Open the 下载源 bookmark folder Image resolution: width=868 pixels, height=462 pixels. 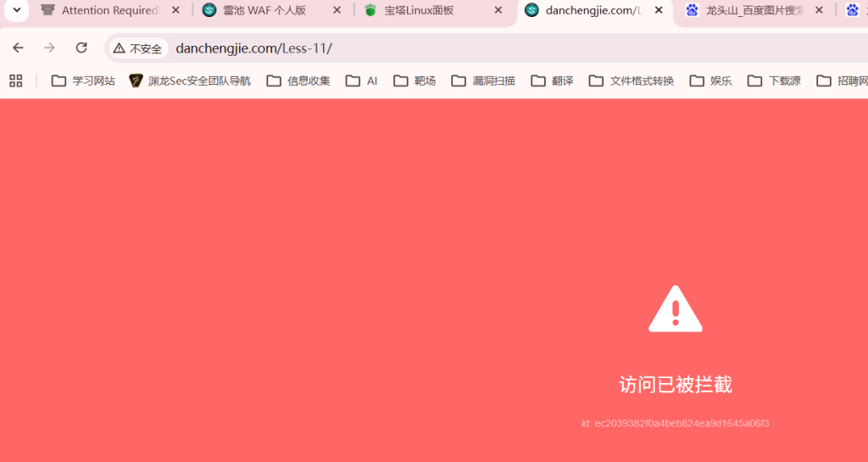pyautogui.click(x=774, y=81)
